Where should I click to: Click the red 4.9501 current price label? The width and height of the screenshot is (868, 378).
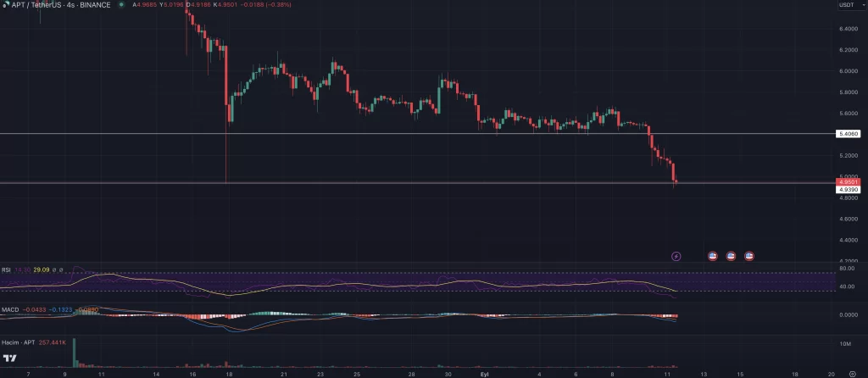pos(848,181)
